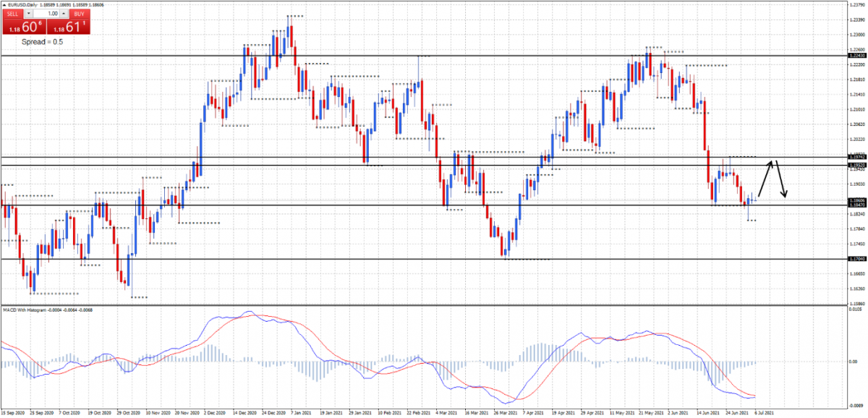868x418 pixels.
Task: Select the upward black arrow drawing
Action: click(765, 178)
